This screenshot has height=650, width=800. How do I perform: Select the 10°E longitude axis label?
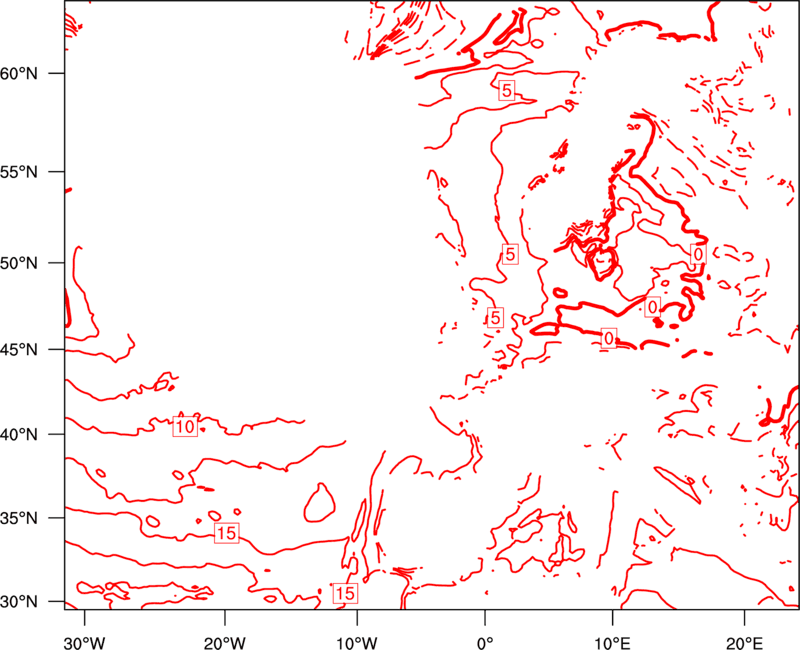click(x=612, y=643)
